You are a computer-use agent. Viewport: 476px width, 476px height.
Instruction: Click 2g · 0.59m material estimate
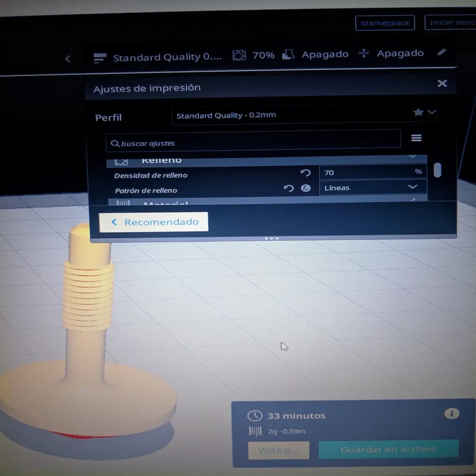coord(286,431)
